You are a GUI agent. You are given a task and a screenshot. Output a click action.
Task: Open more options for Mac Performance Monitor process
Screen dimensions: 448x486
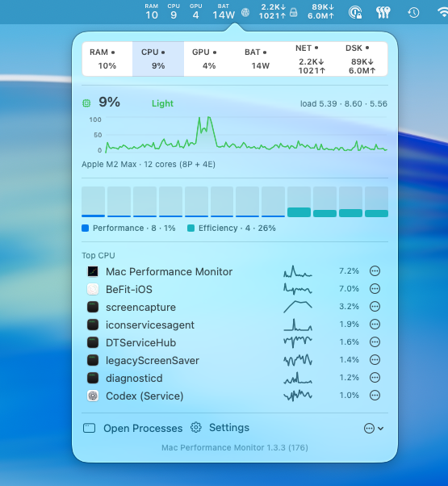click(x=375, y=271)
